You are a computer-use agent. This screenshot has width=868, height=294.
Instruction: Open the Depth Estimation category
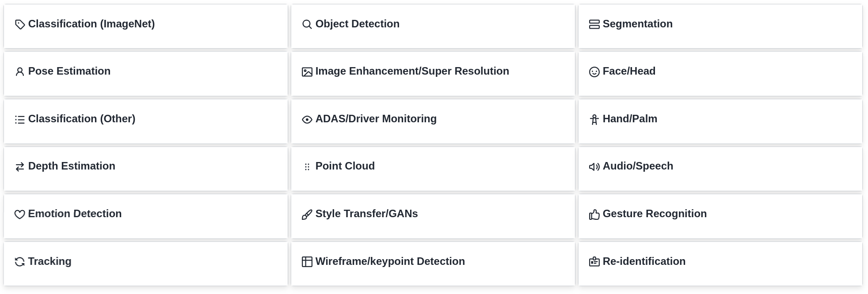[x=72, y=166]
